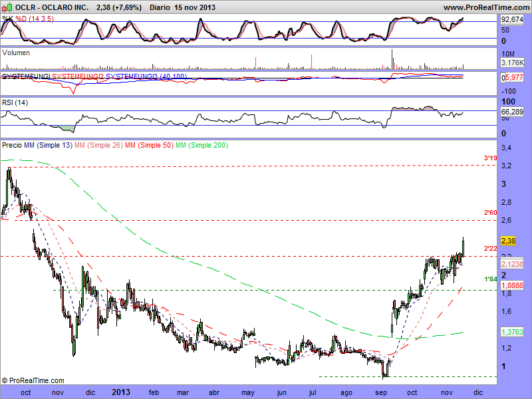Click the MM (Simple 26) legend
The height and width of the screenshot is (399, 532).
point(98,145)
